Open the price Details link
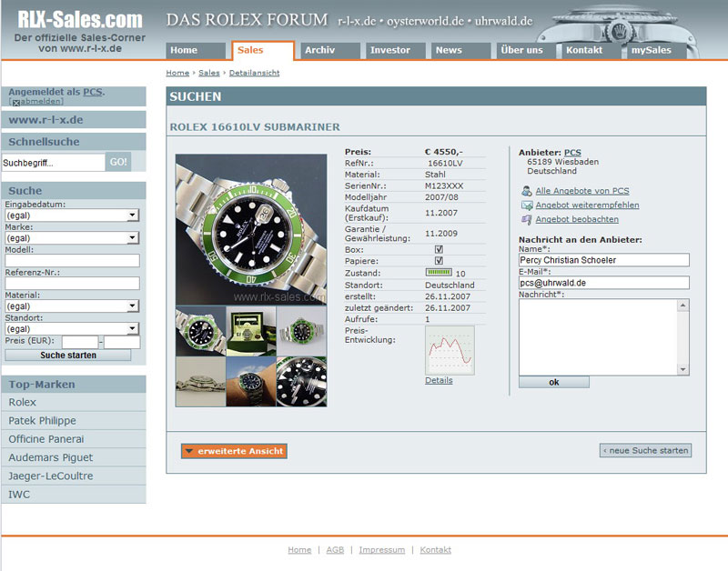Image resolution: width=728 pixels, height=571 pixels. point(439,380)
